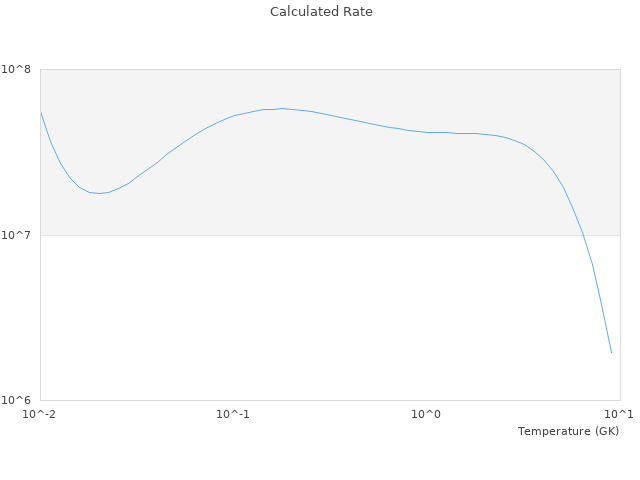
Task: Click the curve's final lowest endpoint
Action: 611,352
